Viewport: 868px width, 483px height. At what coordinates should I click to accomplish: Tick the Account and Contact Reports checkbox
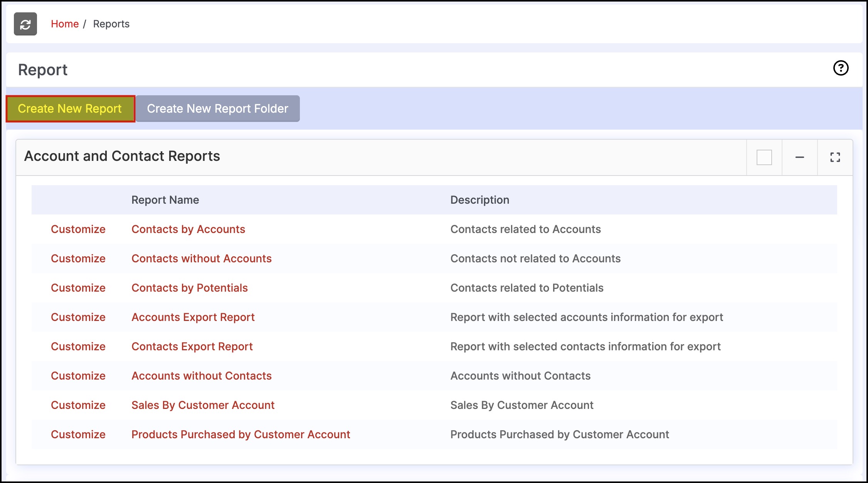point(764,157)
